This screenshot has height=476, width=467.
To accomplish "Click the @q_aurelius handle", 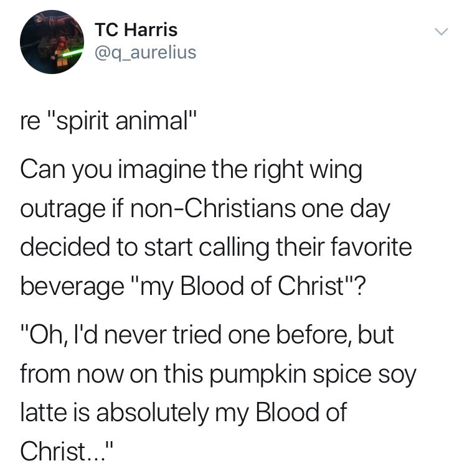I will 145,53.
